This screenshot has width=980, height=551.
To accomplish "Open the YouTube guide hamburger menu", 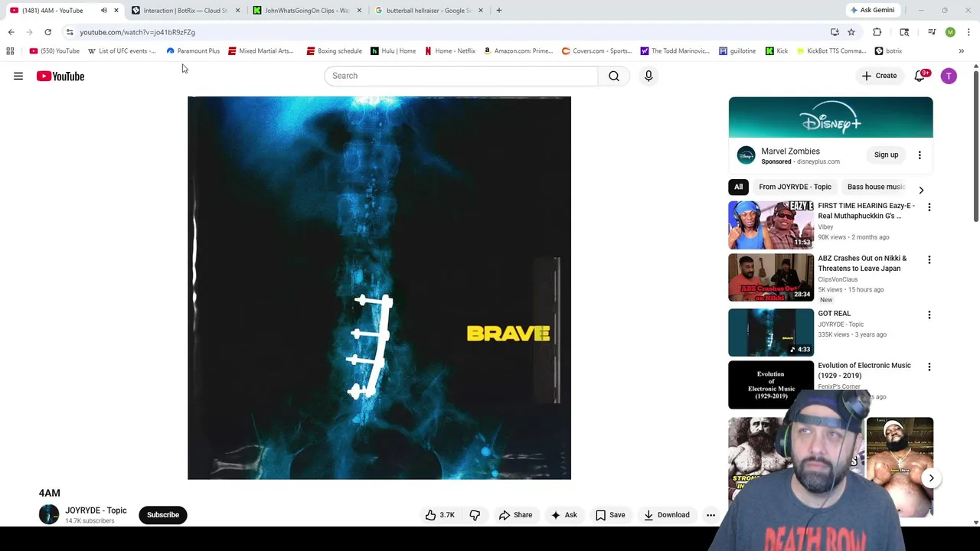I will point(18,76).
